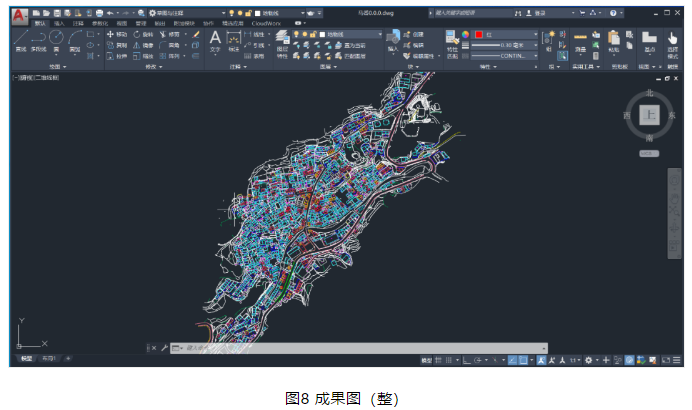692x410 pixels.
Task: Click the Match Properties icon
Action: (451, 40)
